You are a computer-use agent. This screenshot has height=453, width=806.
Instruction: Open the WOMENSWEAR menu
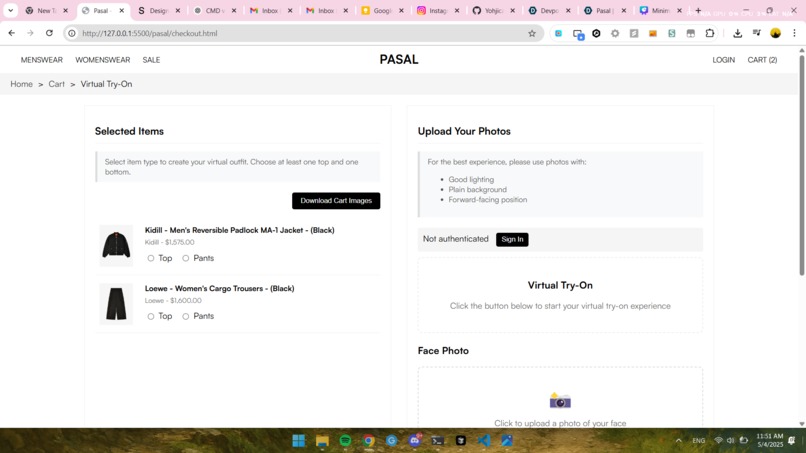coord(103,60)
